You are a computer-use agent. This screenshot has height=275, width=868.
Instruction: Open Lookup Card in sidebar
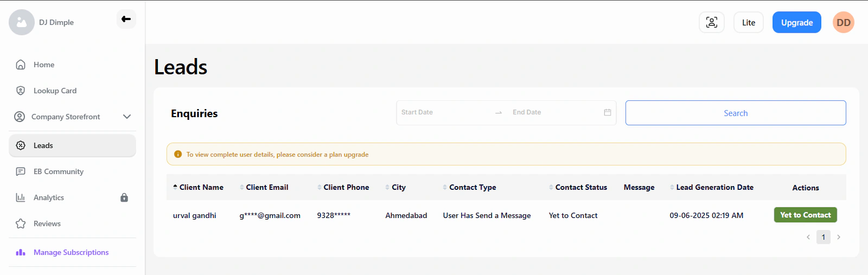click(x=55, y=91)
